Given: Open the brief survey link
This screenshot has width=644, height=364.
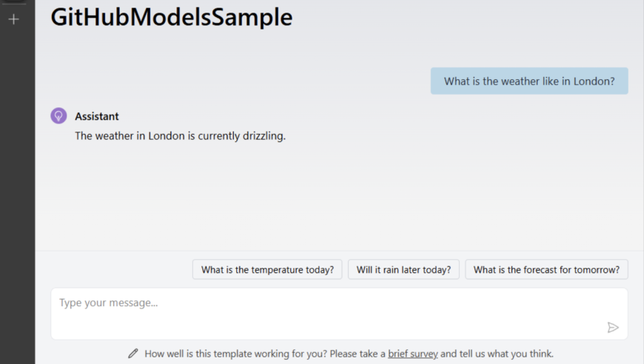Looking at the screenshot, I should [413, 354].
